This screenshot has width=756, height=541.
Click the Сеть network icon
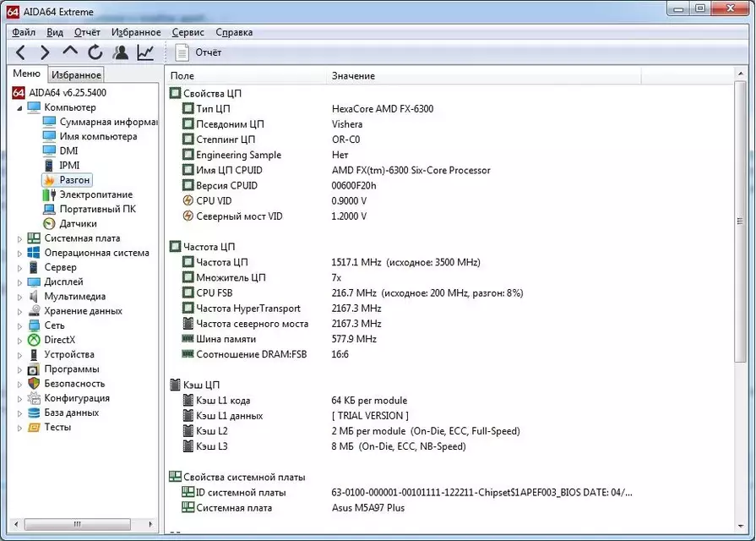click(x=34, y=325)
